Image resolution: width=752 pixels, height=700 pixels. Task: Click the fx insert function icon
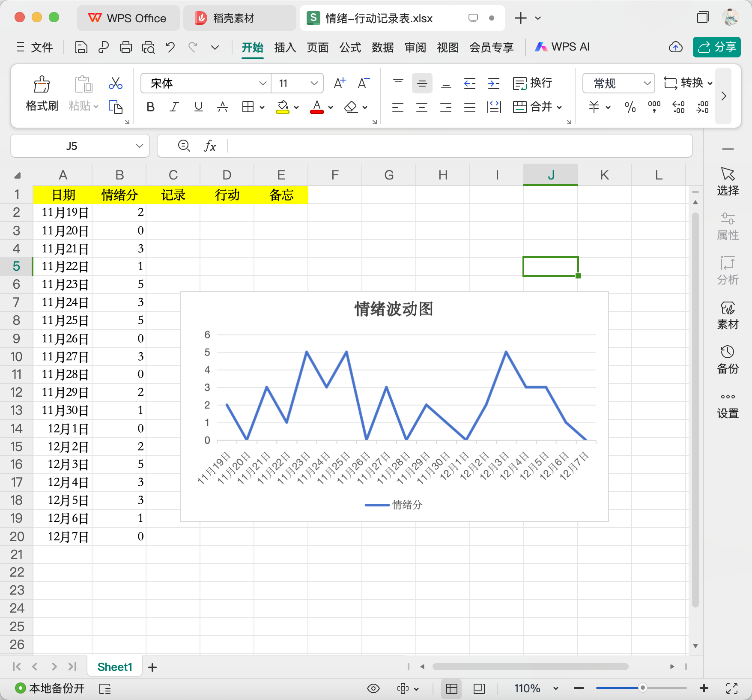click(210, 146)
